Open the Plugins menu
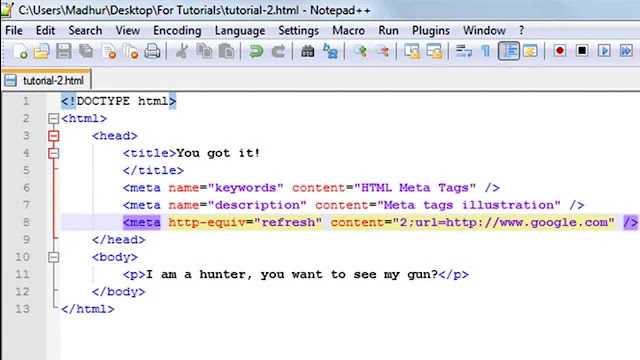The image size is (640, 360). [431, 31]
